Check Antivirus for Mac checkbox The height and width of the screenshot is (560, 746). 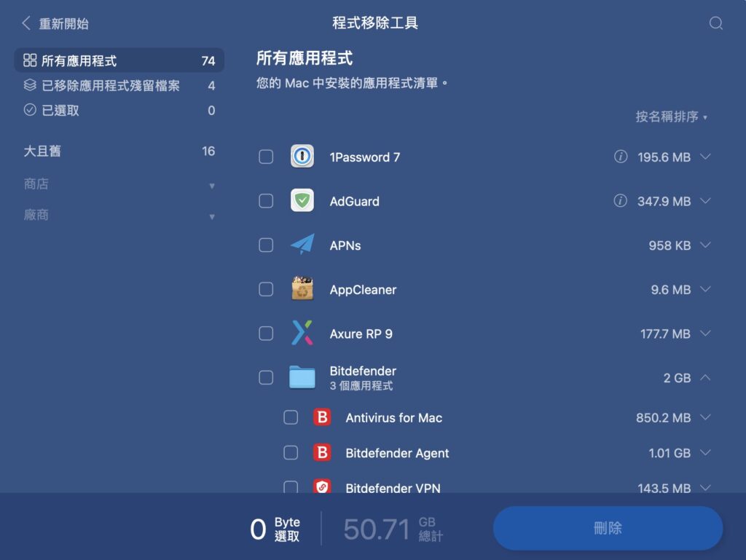(x=291, y=417)
